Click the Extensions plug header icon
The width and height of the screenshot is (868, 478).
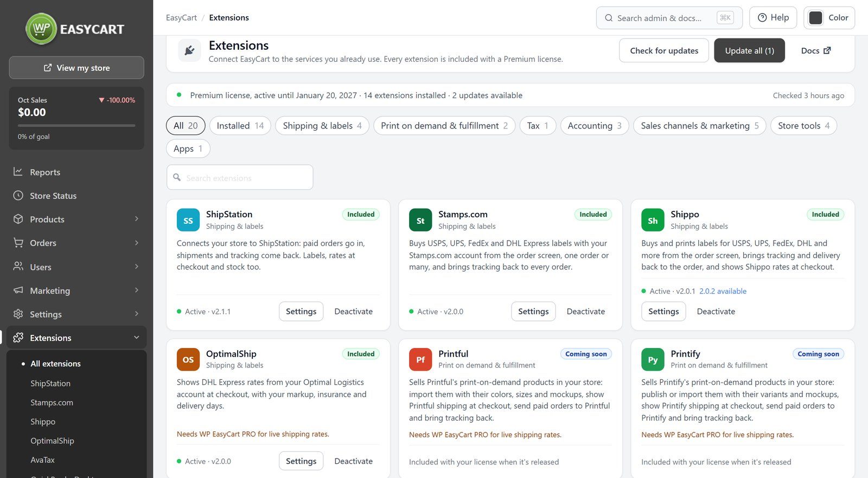click(x=189, y=50)
